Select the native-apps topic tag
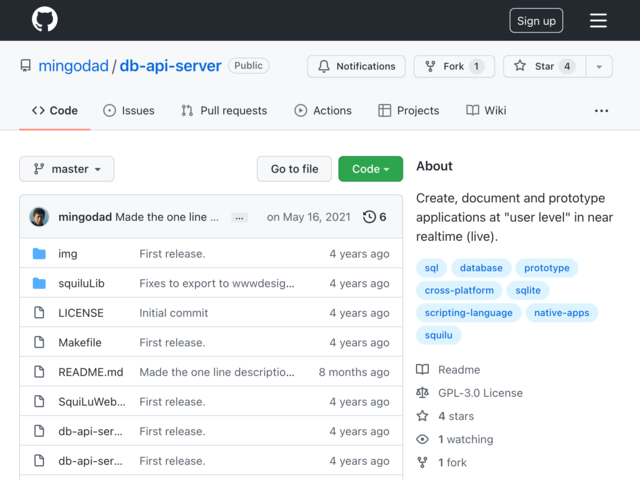Screen dimensions: 640x480 pyautogui.click(x=562, y=313)
